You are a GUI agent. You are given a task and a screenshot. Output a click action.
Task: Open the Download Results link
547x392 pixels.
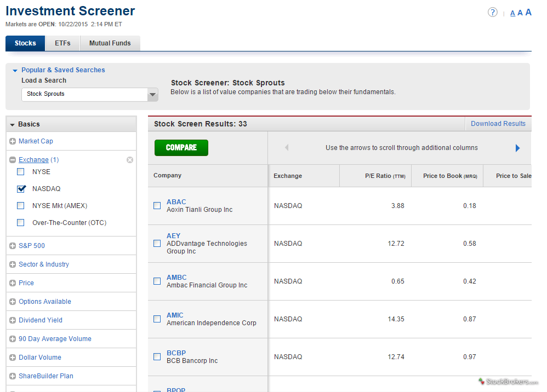pos(498,123)
